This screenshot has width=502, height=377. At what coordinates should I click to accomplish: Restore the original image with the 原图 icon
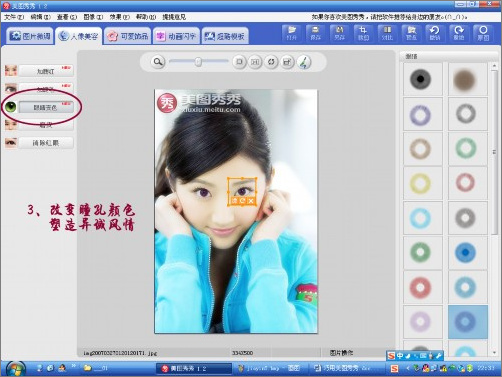coord(483,33)
